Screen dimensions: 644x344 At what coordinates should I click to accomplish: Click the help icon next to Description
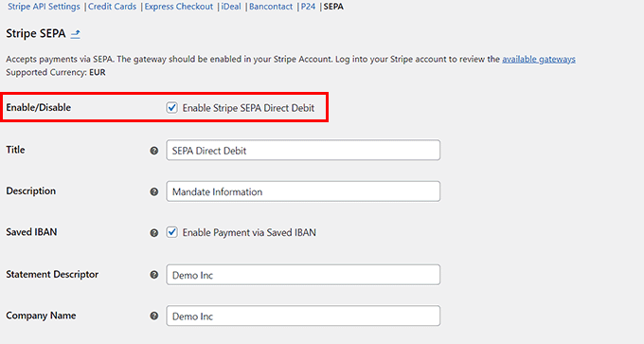click(154, 192)
